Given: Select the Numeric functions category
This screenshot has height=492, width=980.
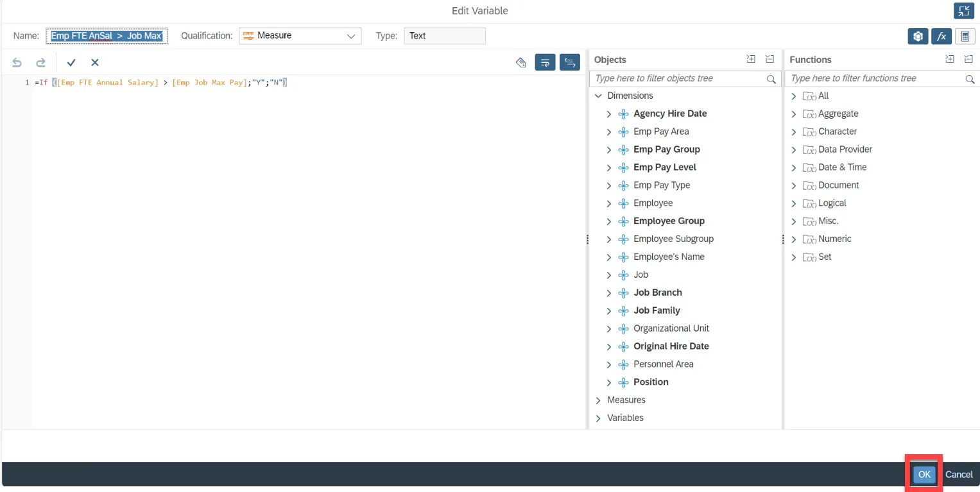Looking at the screenshot, I should 835,239.
